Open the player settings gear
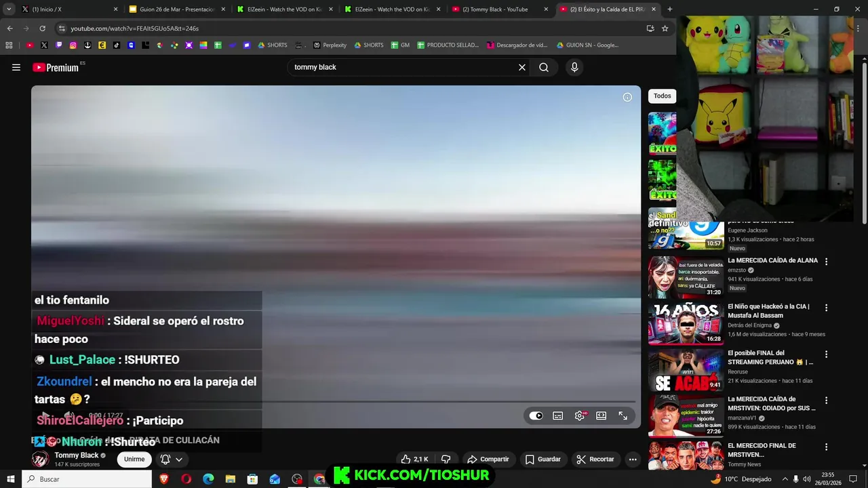This screenshot has height=488, width=868. pyautogui.click(x=579, y=416)
